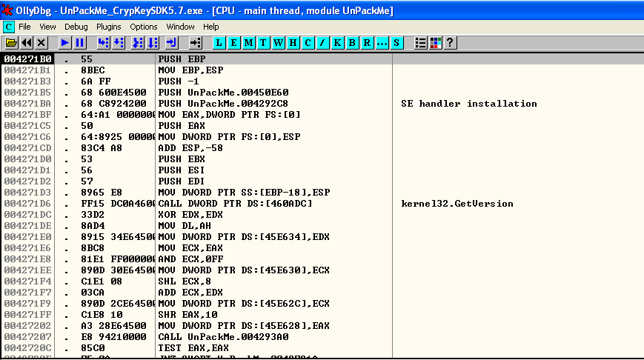The height and width of the screenshot is (360, 644).
Task: Show Patches via slash button
Action: pos(322,43)
